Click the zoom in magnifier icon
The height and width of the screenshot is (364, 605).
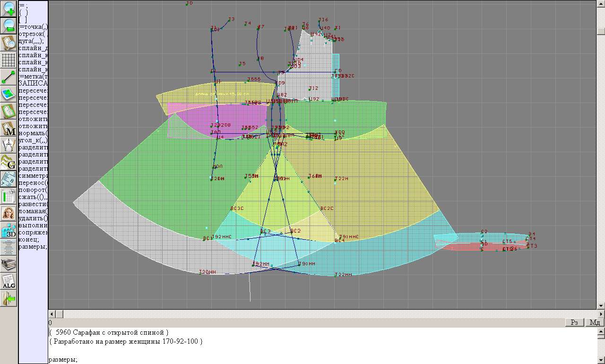(9, 8)
